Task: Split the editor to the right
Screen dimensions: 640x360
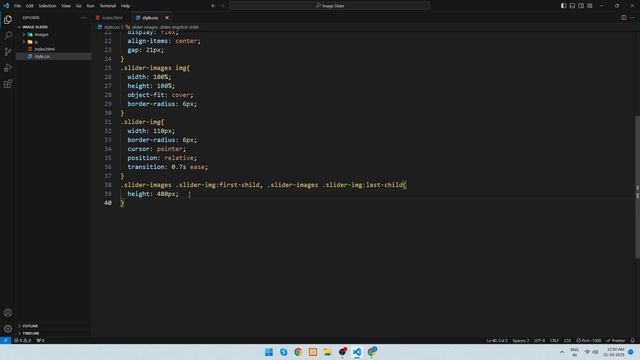Action: (624, 18)
